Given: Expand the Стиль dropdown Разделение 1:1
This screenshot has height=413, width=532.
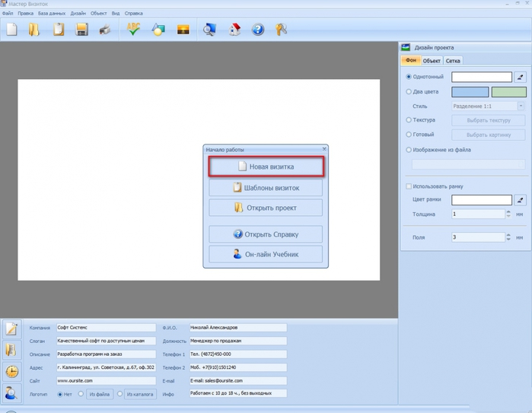Looking at the screenshot, I should pos(521,106).
